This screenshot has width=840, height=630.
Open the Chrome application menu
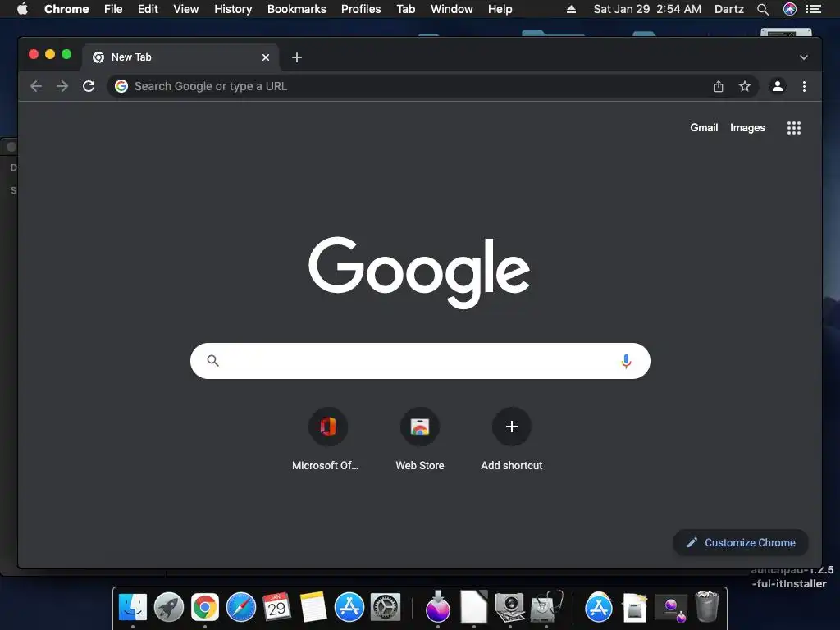pyautogui.click(x=66, y=9)
